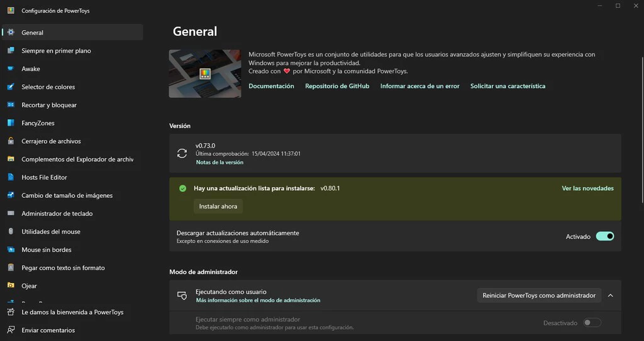This screenshot has height=341, width=644.
Task: Click the Pegar como texto sin formato icon
Action: coord(11,267)
